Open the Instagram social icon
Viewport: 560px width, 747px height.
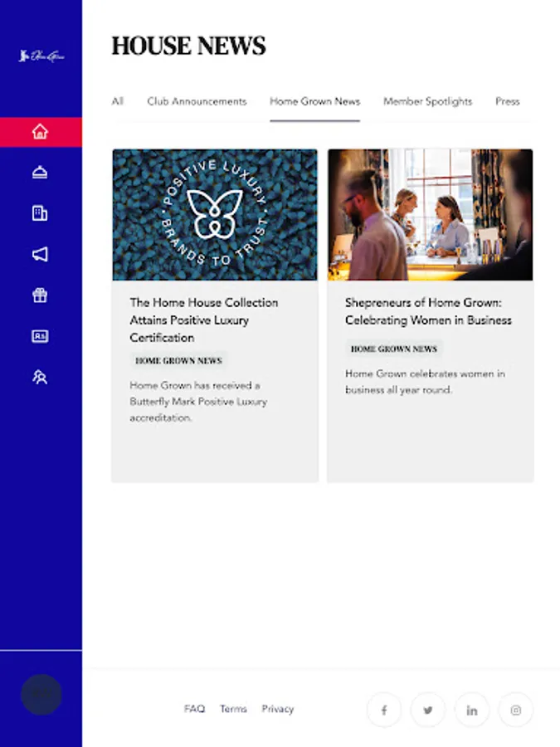click(x=516, y=710)
